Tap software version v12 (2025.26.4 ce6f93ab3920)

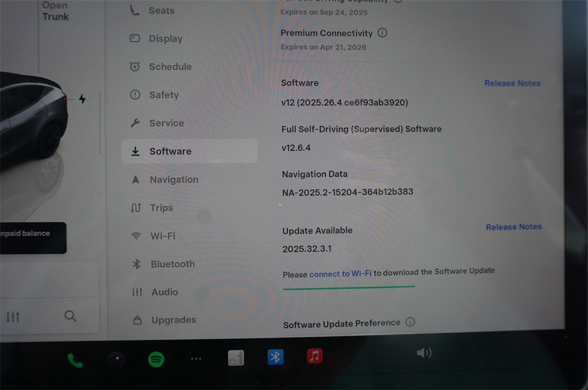[345, 102]
